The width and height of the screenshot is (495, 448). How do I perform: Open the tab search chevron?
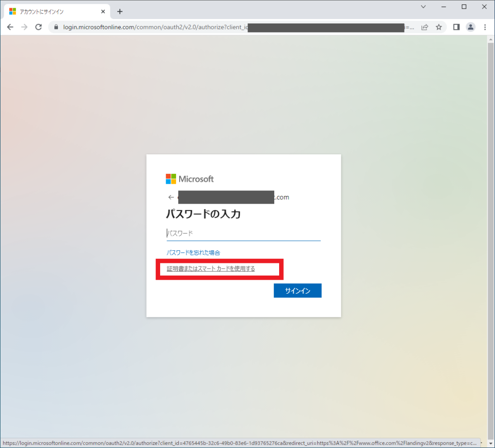[424, 7]
